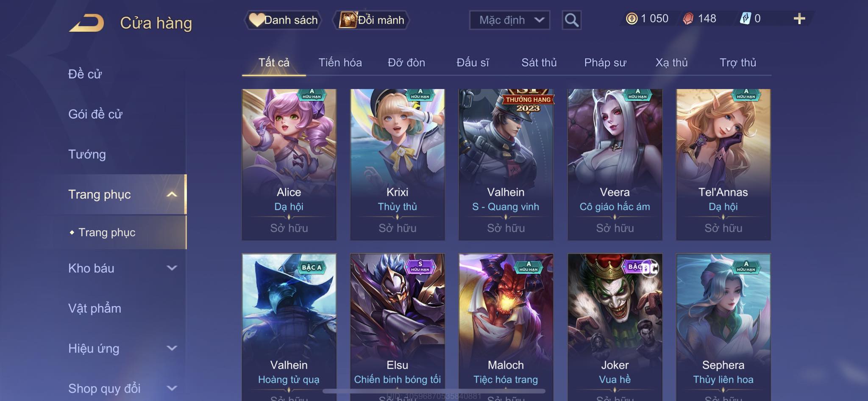868x401 pixels.
Task: Open the Mặc định sort dropdown
Action: pos(509,20)
